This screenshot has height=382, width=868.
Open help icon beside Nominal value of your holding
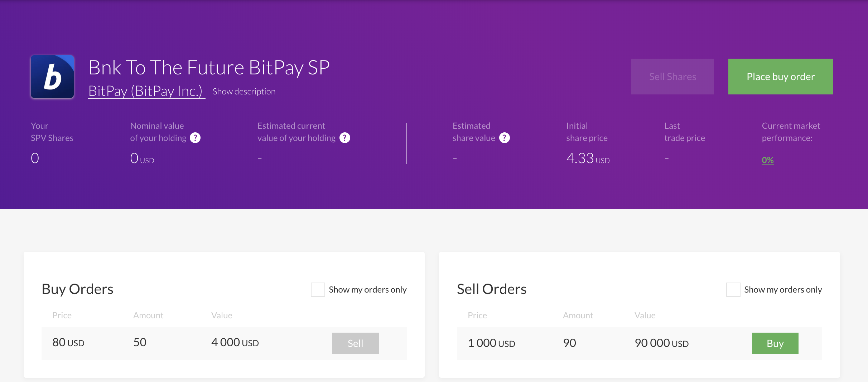(195, 138)
